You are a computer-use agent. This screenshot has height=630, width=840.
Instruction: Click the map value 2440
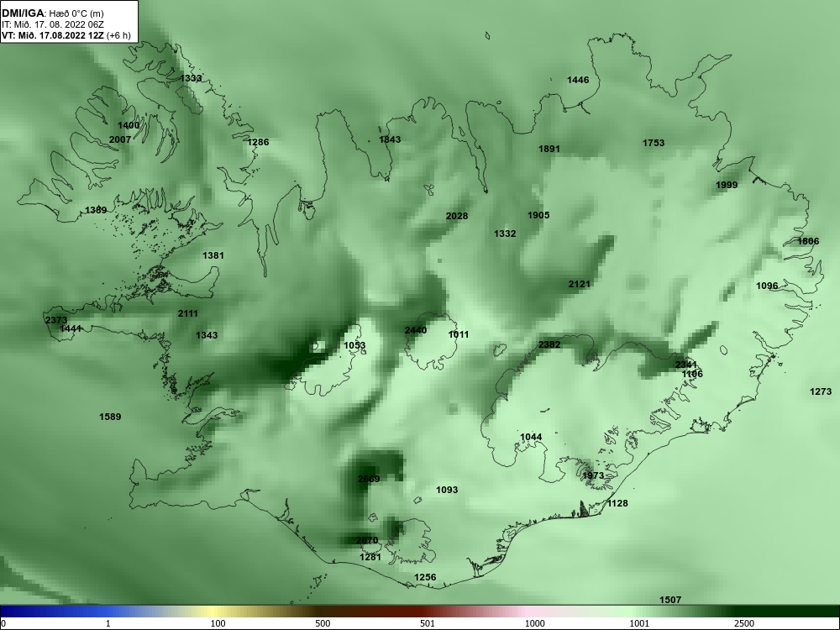click(x=416, y=330)
